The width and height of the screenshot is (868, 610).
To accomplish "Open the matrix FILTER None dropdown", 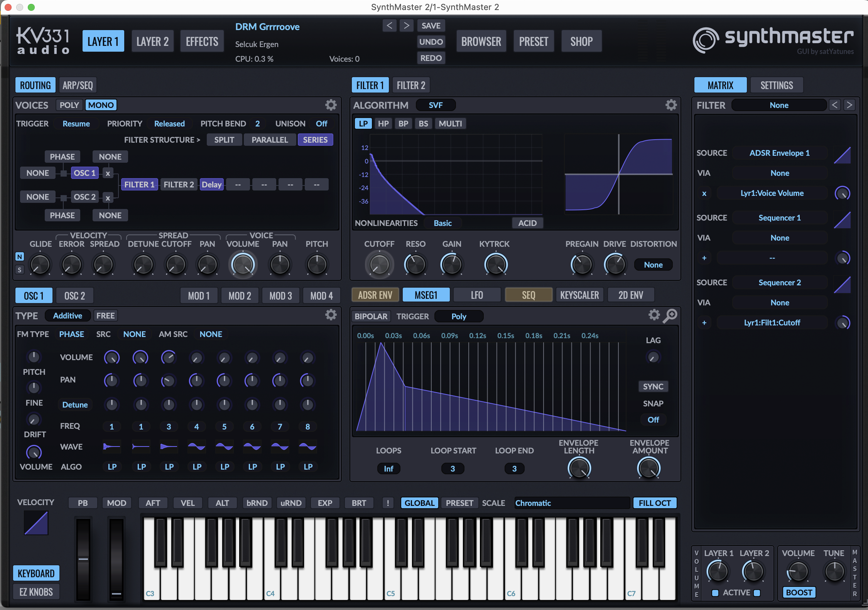I will [779, 105].
